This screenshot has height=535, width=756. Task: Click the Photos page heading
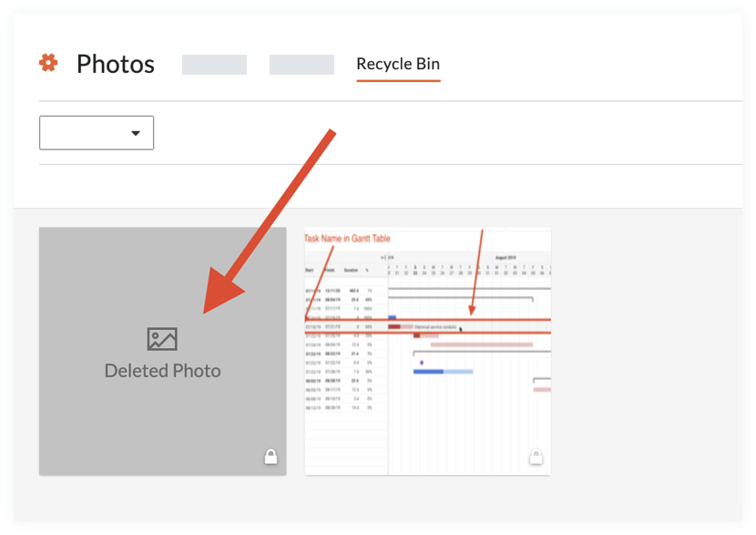(x=115, y=64)
